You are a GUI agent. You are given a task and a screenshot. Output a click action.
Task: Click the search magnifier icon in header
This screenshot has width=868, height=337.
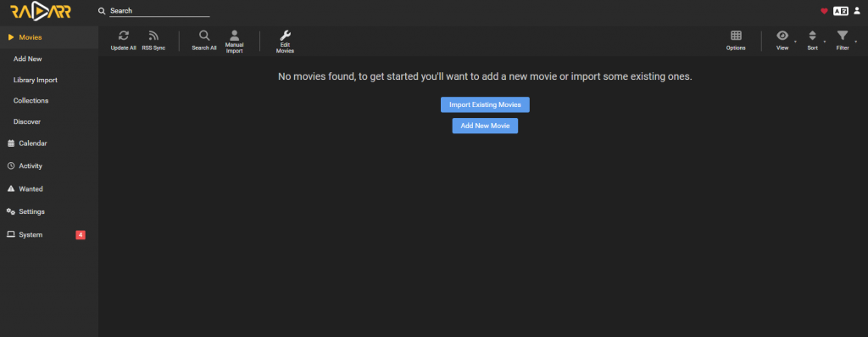(x=102, y=11)
